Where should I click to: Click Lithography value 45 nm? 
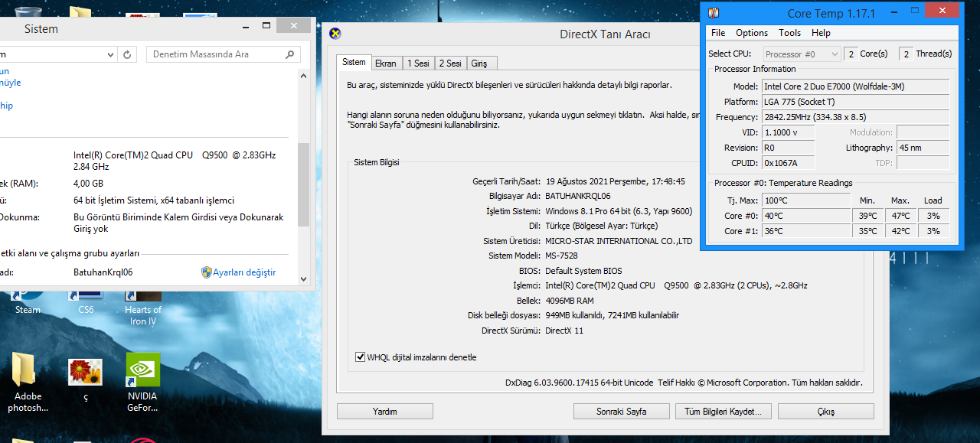[923, 148]
